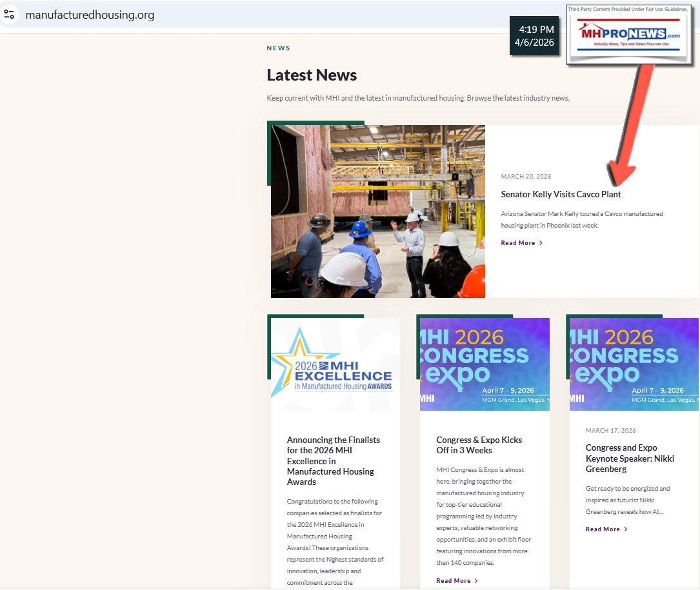Open Congress & Expo Kicks Off headline

(x=479, y=445)
